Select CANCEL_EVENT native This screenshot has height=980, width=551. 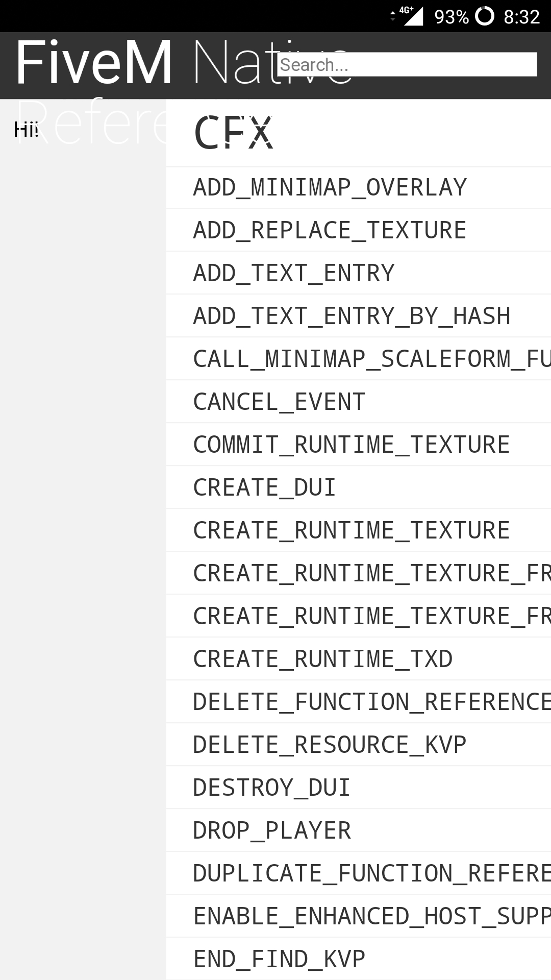point(279,402)
